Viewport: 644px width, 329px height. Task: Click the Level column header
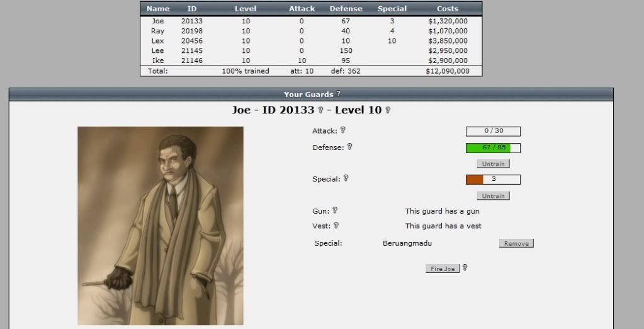246,9
